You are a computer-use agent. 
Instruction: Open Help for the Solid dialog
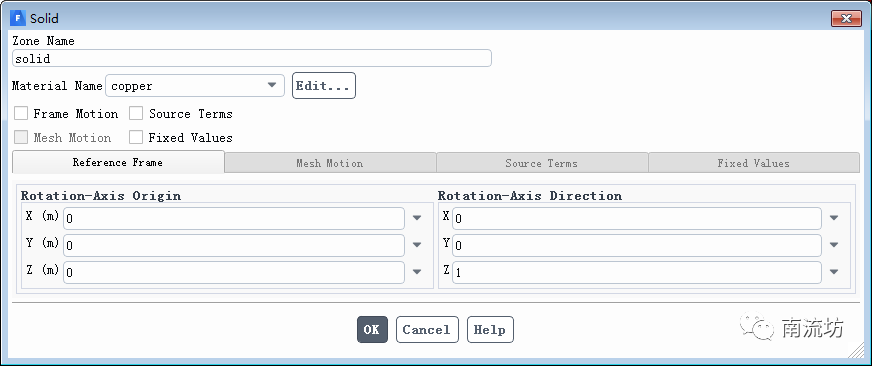point(490,330)
